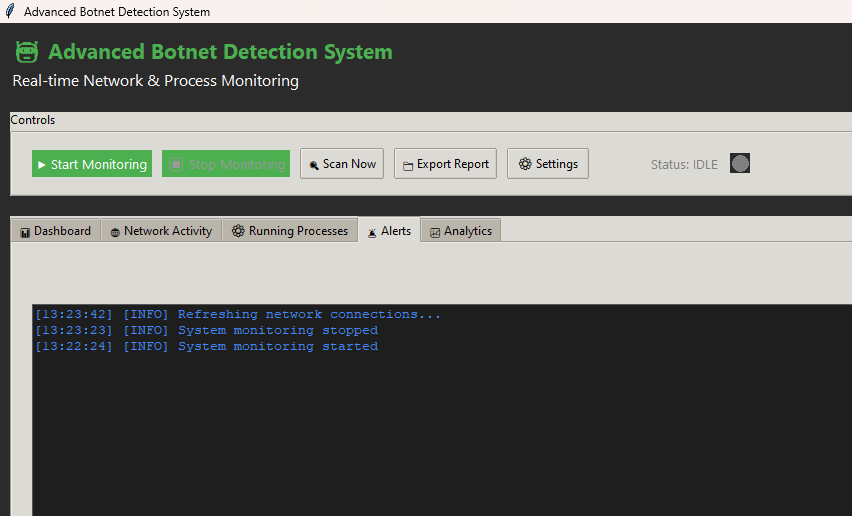The height and width of the screenshot is (516, 852).
Task: Open the Network Activity tab
Action: (161, 231)
